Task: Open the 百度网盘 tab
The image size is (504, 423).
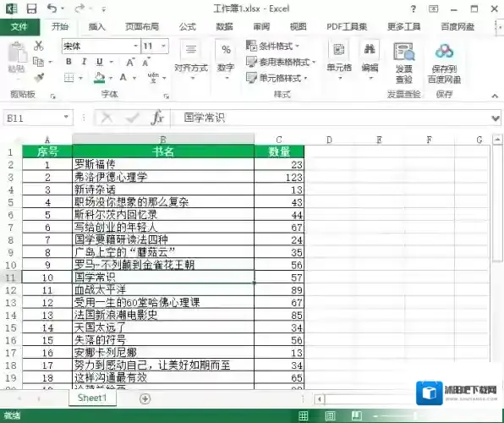Action: click(457, 27)
